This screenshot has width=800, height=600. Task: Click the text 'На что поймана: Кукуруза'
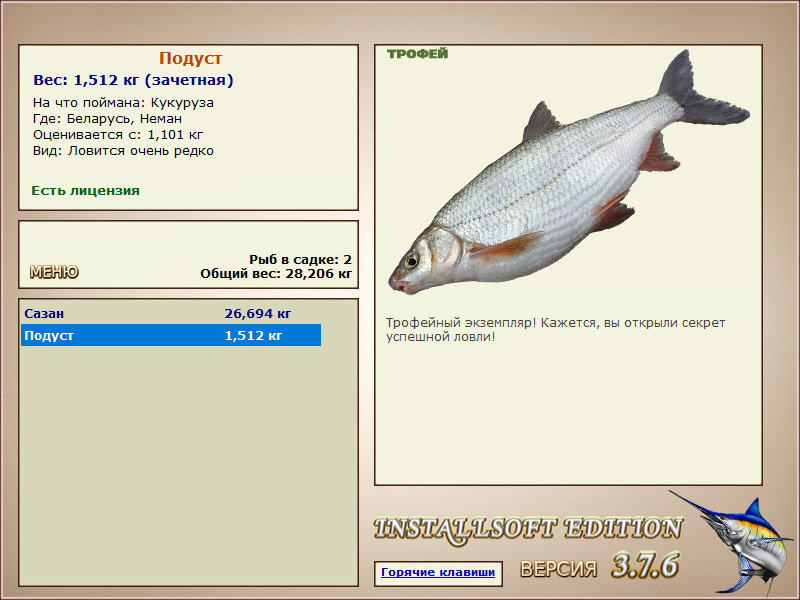[123, 103]
